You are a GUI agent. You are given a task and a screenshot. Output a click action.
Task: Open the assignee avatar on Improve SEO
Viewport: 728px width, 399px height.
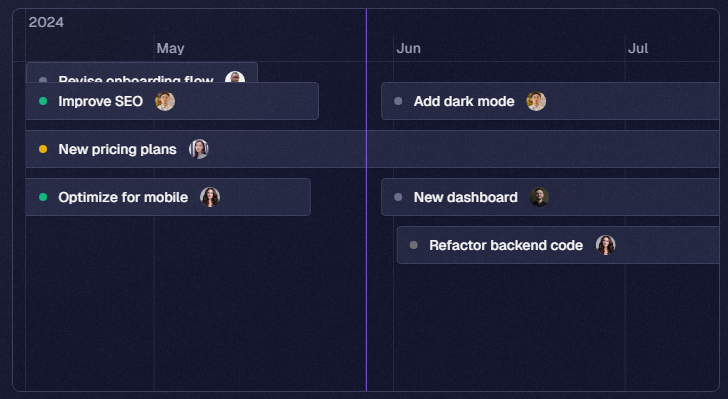165,101
